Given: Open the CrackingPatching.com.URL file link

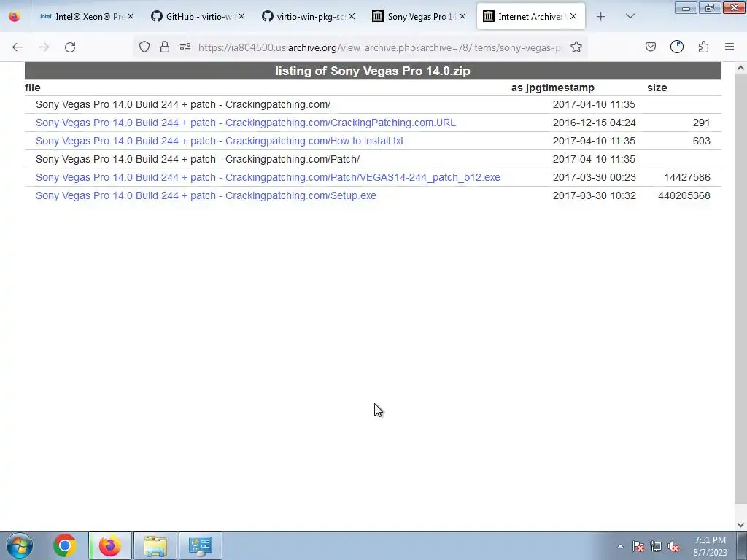Looking at the screenshot, I should [246, 122].
